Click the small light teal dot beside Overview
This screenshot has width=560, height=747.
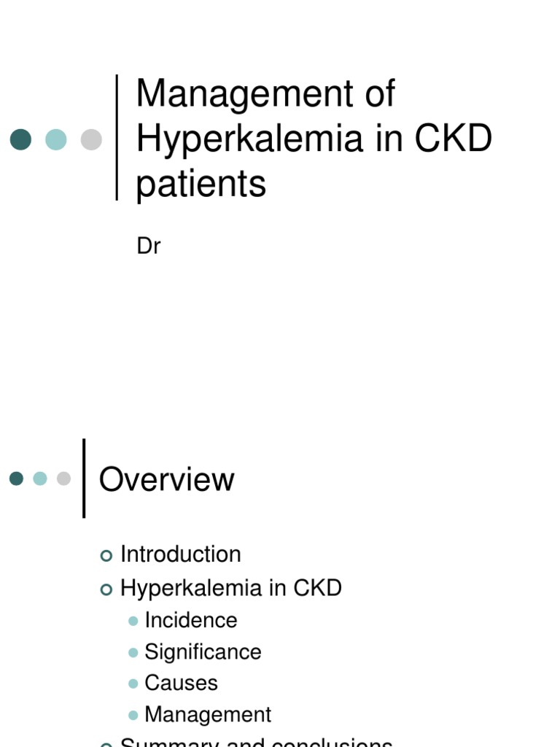40,479
